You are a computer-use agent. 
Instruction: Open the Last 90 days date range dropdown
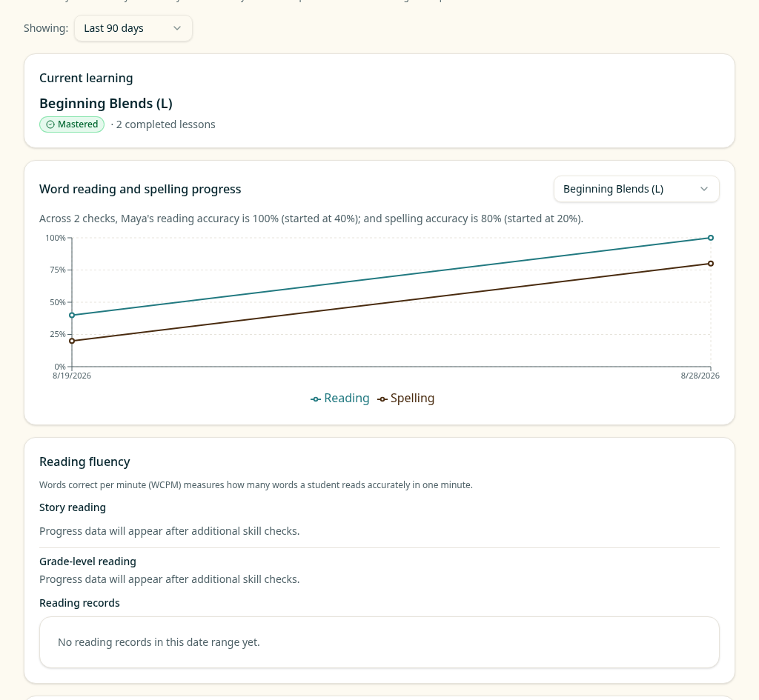(133, 28)
